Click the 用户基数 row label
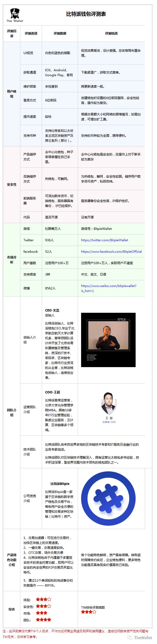This screenshot has height=644, width=157. click(x=30, y=263)
